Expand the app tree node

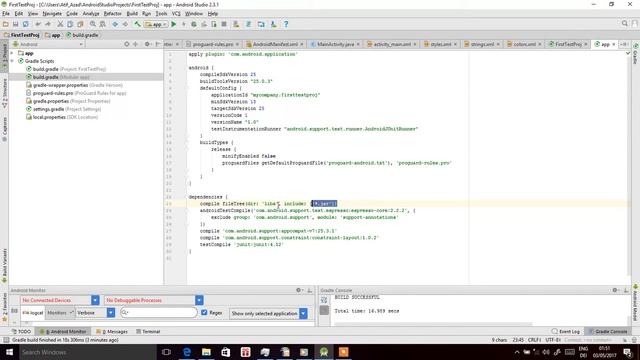(x=12, y=53)
